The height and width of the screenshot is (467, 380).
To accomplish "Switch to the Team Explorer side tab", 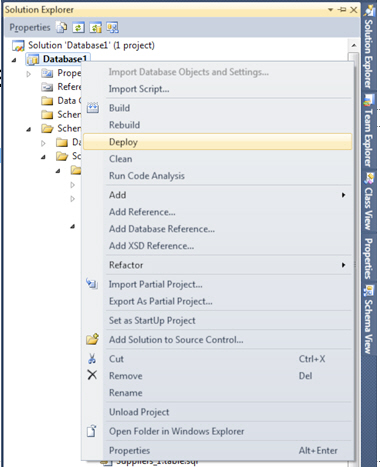I will pyautogui.click(x=368, y=131).
